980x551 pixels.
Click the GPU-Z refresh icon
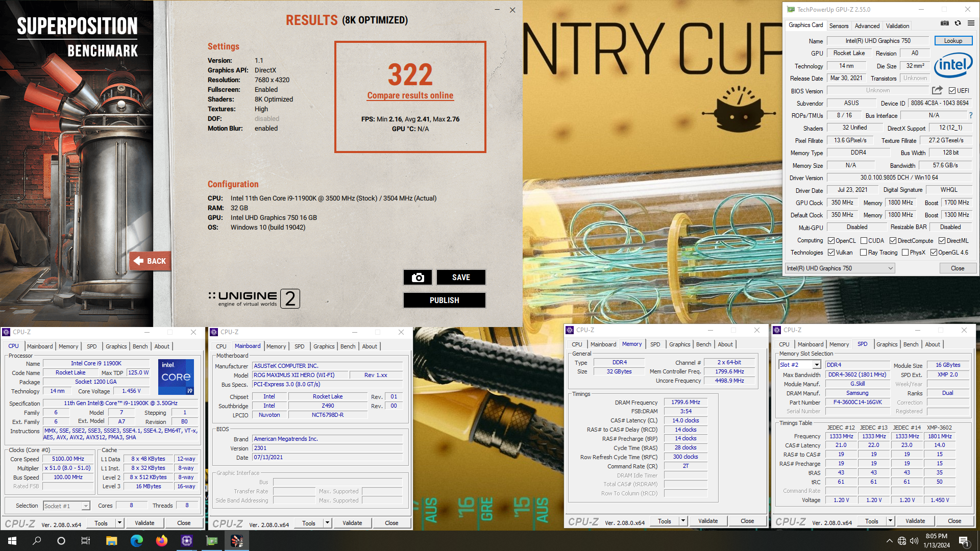[958, 23]
